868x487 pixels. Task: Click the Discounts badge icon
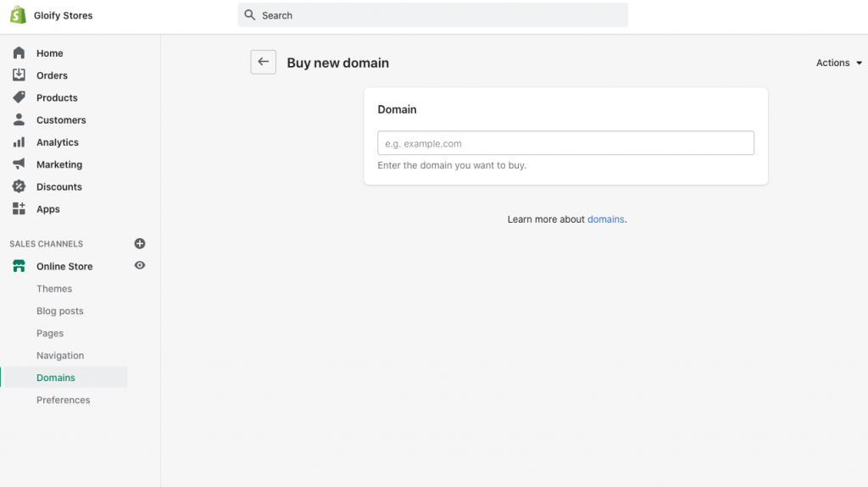click(x=19, y=186)
